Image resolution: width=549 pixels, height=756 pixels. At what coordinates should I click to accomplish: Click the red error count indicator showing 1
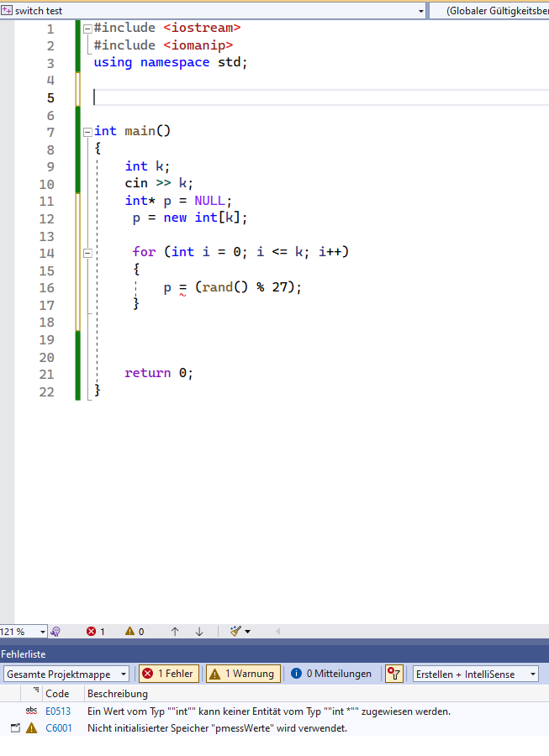[96, 632]
